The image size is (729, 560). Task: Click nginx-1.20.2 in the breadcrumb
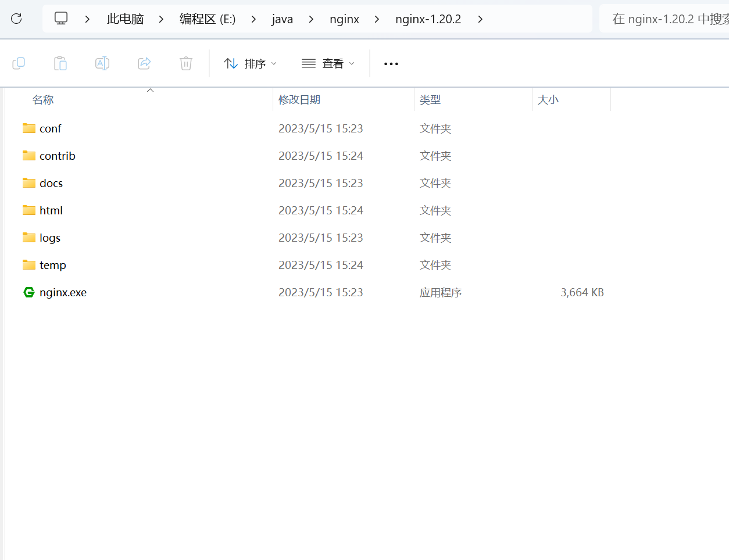(x=428, y=19)
